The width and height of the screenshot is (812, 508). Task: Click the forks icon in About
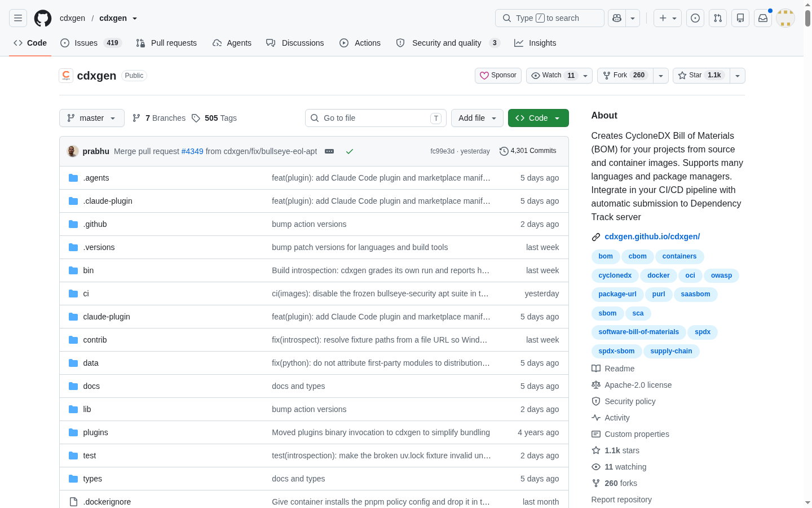(596, 483)
